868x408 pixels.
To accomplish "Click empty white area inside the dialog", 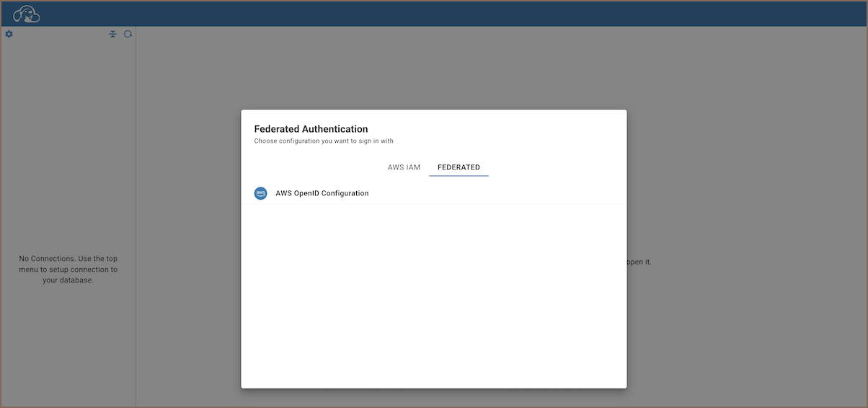I will pyautogui.click(x=433, y=303).
